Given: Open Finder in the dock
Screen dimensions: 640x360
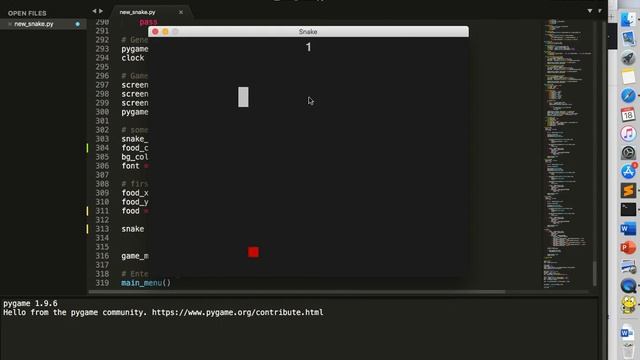Looking at the screenshot, I should pos(628,19).
